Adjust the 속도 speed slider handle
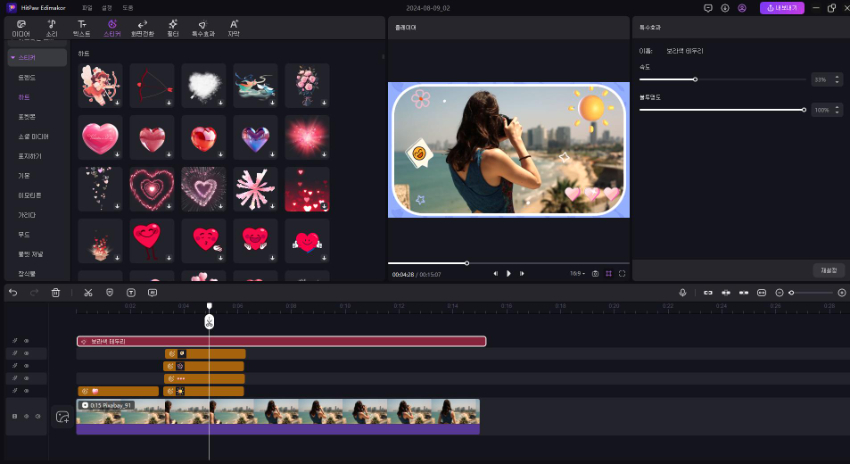850x464 pixels. [x=695, y=79]
